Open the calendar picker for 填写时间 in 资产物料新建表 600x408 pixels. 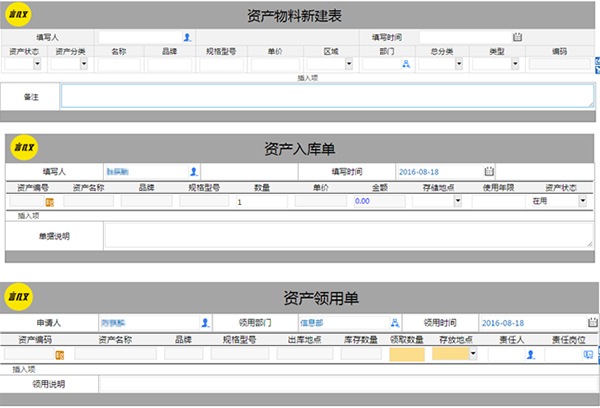(517, 37)
